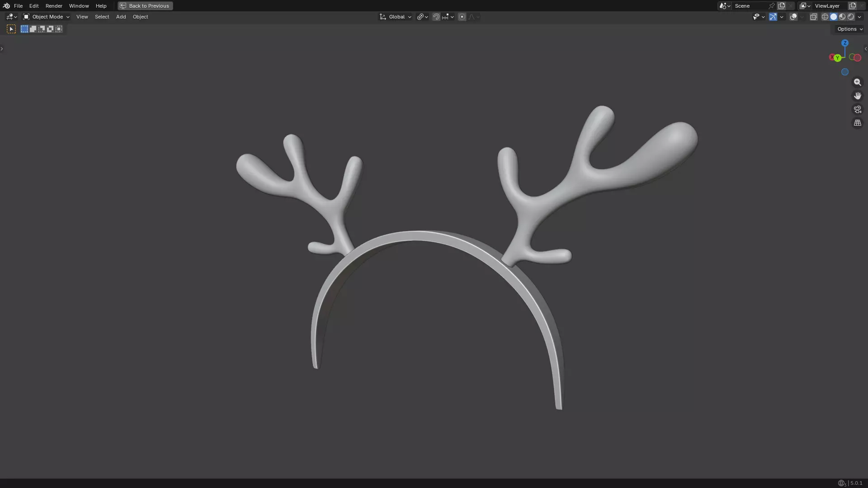Enable rendered viewport shading
This screenshot has width=868, height=488.
coord(851,17)
